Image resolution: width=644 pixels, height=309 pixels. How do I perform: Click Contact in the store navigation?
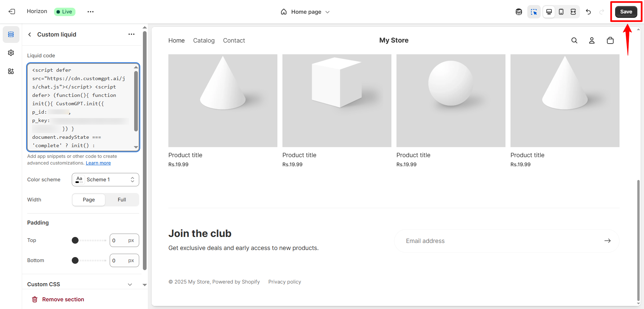click(234, 41)
